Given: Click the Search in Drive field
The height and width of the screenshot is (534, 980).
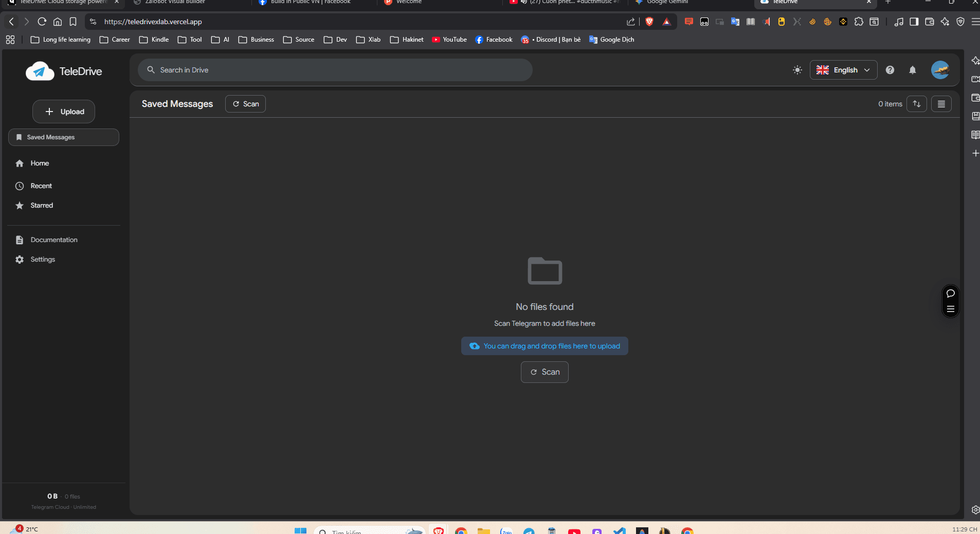Looking at the screenshot, I should (334, 70).
